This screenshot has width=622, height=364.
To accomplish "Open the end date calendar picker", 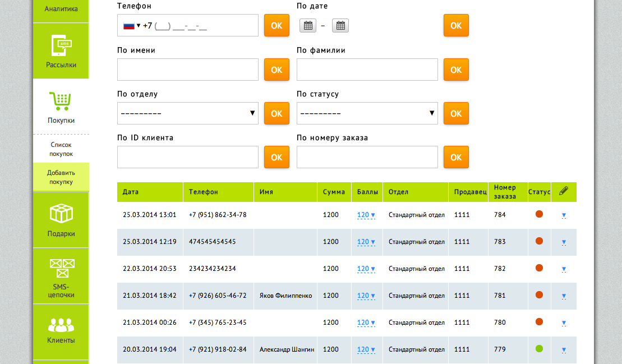I will pyautogui.click(x=340, y=25).
